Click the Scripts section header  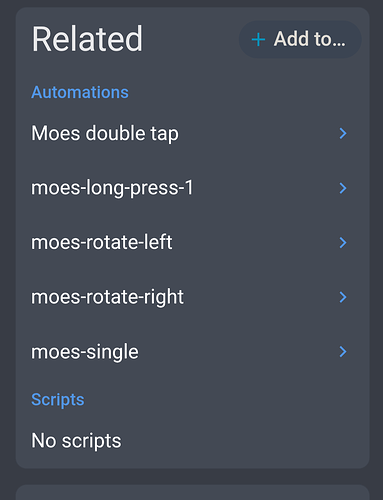click(58, 400)
